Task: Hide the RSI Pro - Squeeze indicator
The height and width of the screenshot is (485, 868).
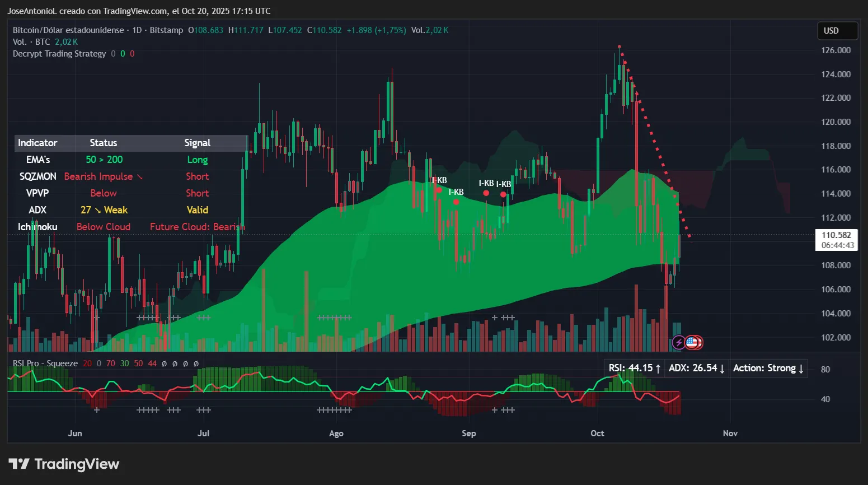Action: [45, 363]
